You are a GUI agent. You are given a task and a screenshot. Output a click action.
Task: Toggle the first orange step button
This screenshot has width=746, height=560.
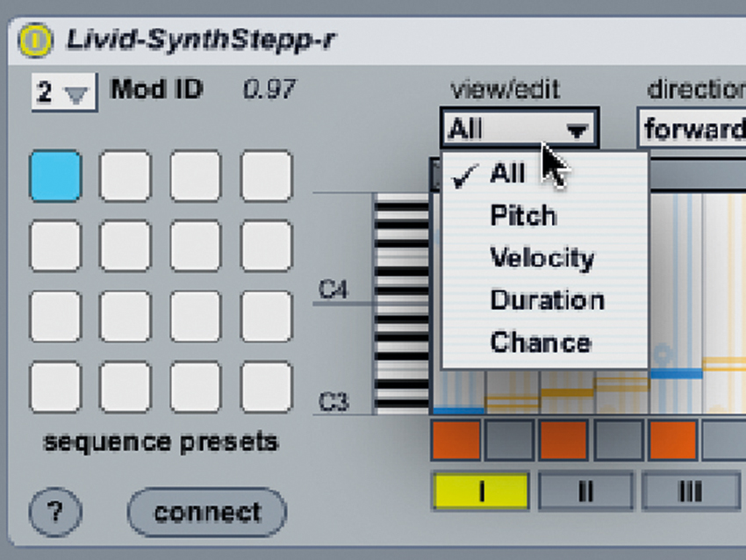point(455,440)
